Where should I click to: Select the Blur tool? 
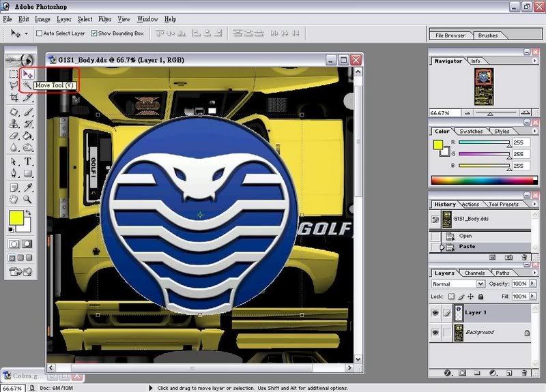point(14,147)
